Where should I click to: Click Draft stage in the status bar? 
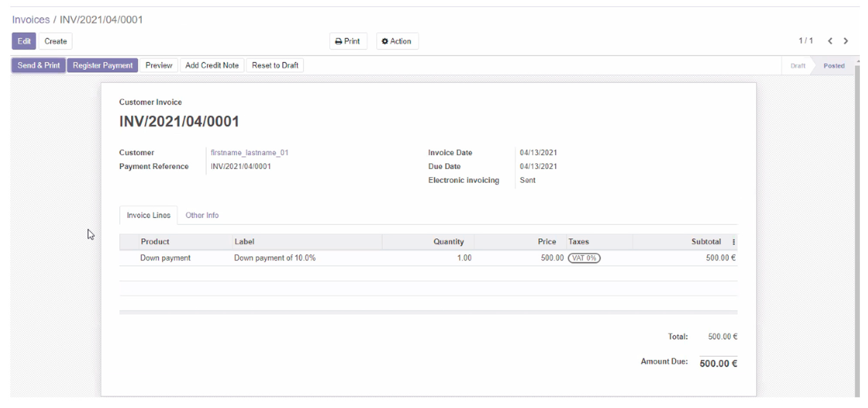798,65
